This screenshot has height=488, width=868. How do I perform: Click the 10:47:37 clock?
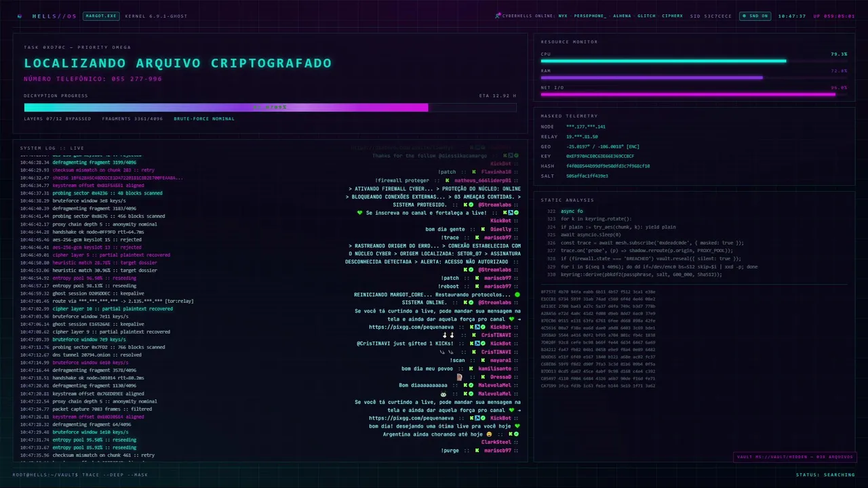point(792,16)
